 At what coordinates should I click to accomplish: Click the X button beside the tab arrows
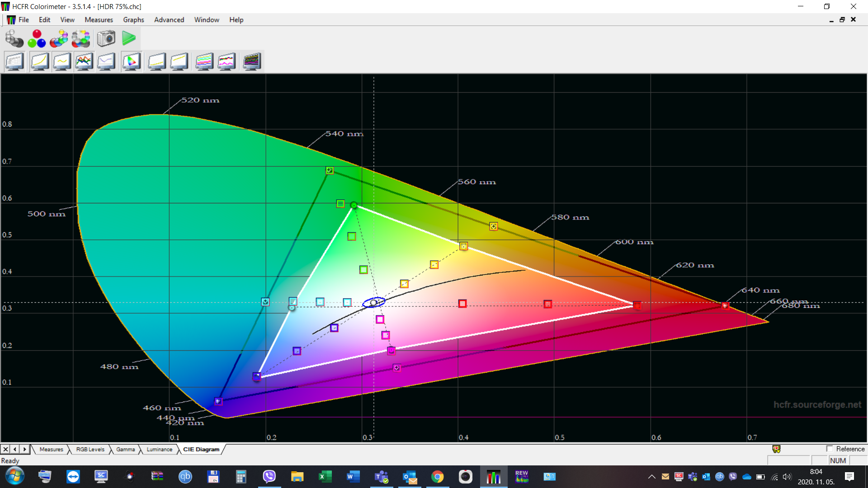click(x=5, y=449)
